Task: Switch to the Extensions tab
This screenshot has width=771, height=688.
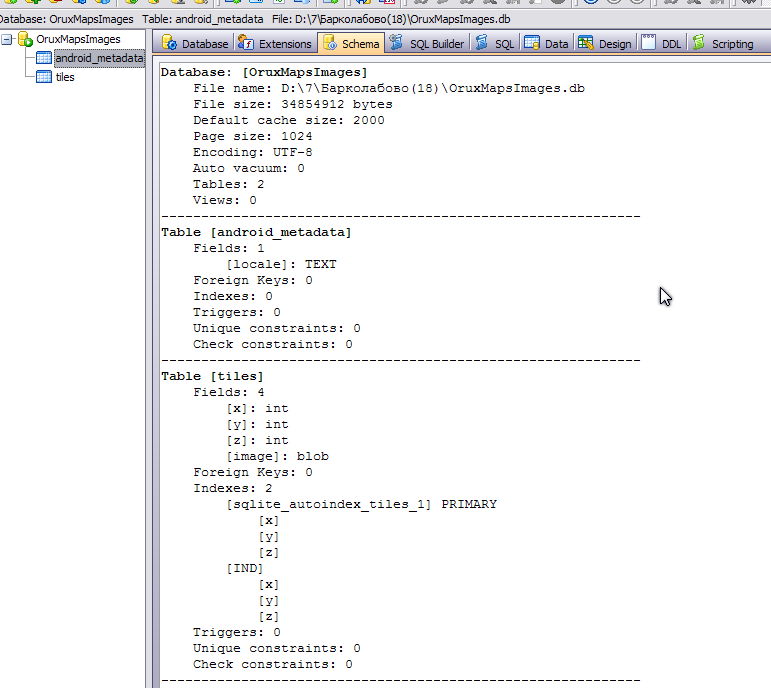Action: click(x=276, y=43)
